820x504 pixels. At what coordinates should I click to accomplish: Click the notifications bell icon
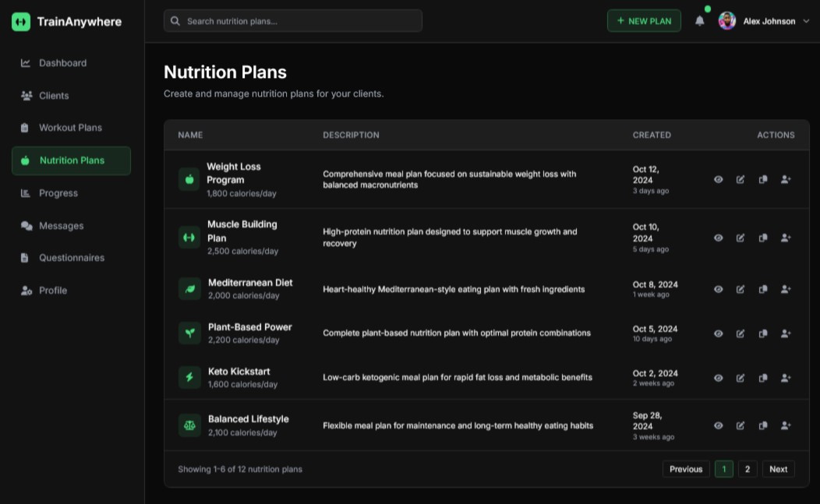coord(699,21)
